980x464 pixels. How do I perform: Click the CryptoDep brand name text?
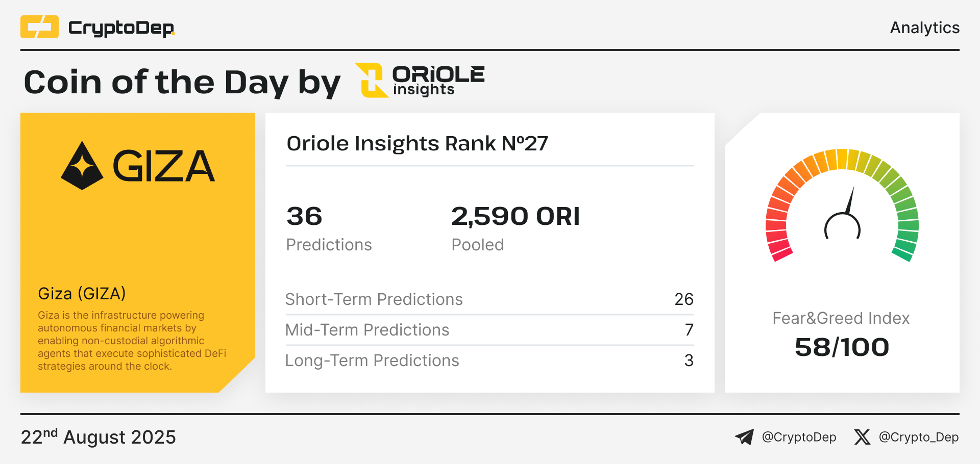pos(121,28)
